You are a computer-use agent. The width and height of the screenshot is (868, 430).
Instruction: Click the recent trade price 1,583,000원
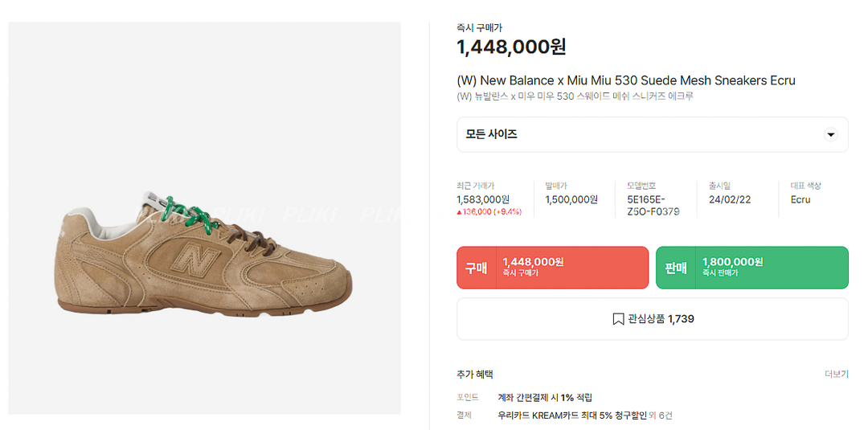click(x=482, y=199)
